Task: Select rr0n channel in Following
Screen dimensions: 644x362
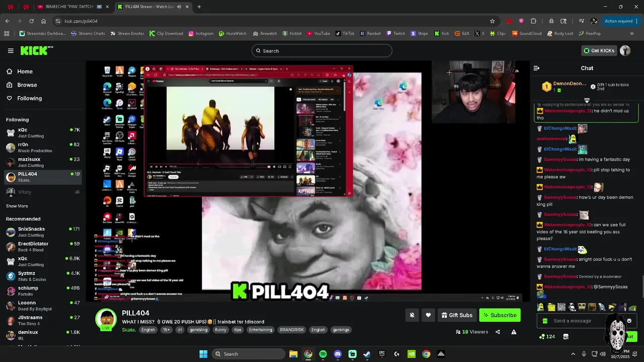Action: pyautogui.click(x=42, y=147)
